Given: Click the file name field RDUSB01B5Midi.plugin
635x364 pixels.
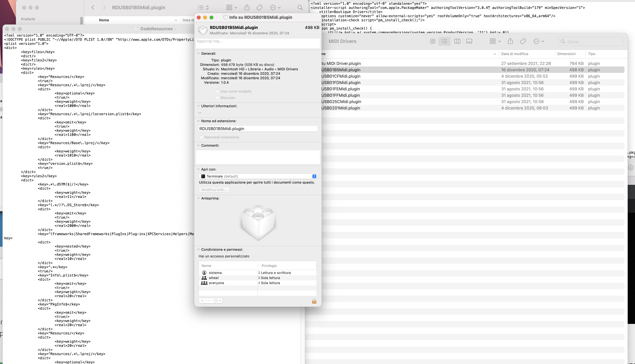Looking at the screenshot, I should point(258,129).
